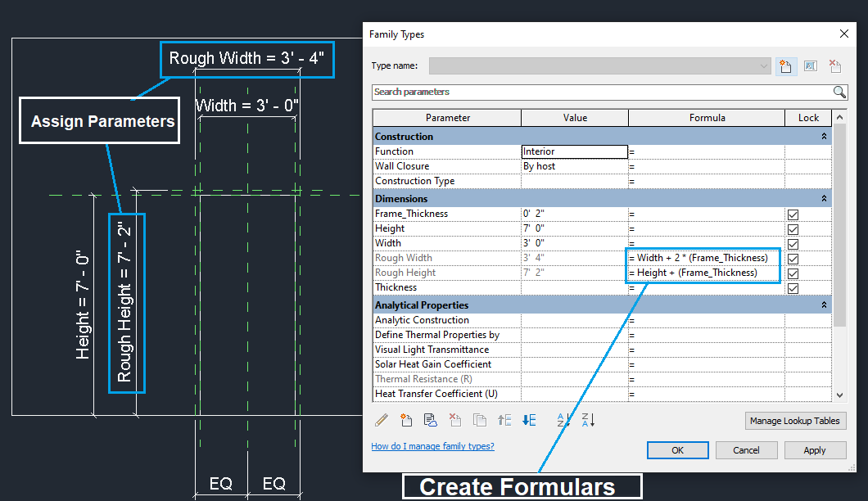
Task: Select the Analytic Construction parameter
Action: 447,320
